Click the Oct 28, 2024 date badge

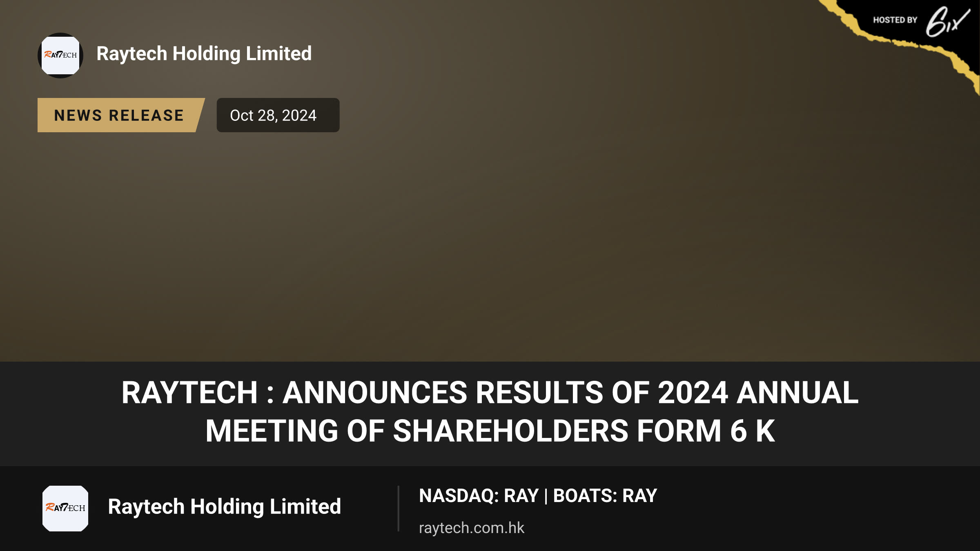(x=278, y=115)
